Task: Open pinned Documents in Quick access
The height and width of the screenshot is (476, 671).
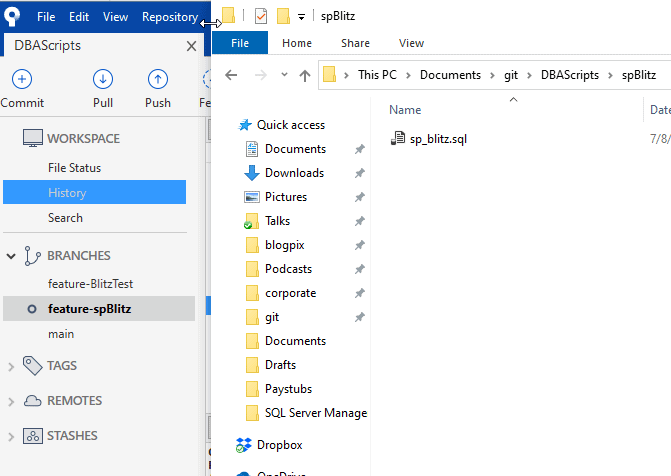Action: pos(295,149)
